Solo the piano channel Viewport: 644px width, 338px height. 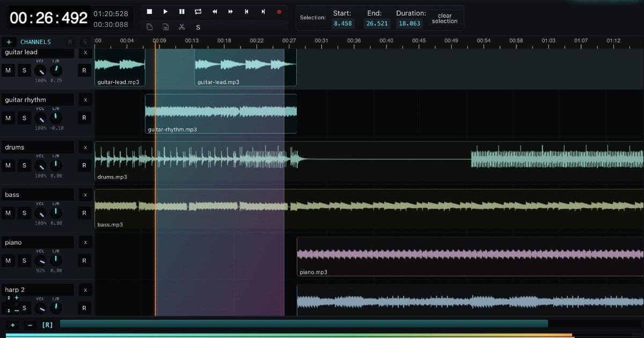click(24, 261)
